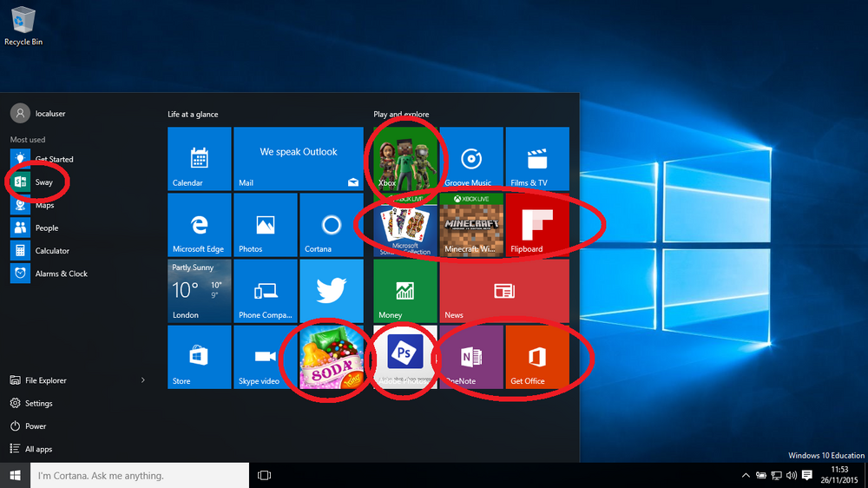Open the Store tile
This screenshot has height=488, width=868.
[x=200, y=357]
